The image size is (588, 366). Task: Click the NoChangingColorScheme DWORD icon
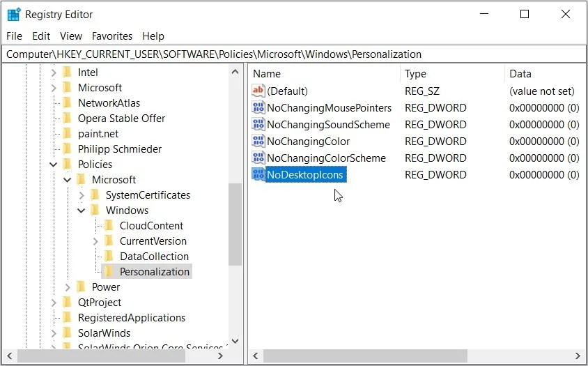[258, 158]
